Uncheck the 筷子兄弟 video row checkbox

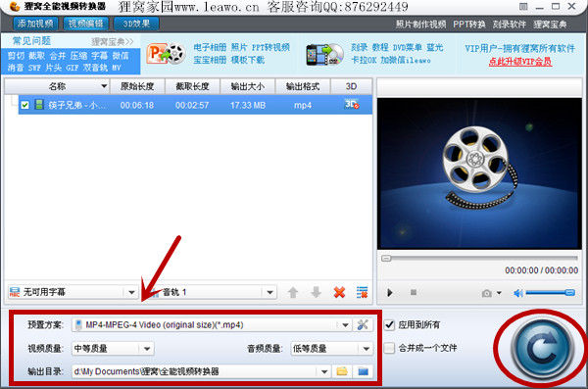[x=25, y=105]
